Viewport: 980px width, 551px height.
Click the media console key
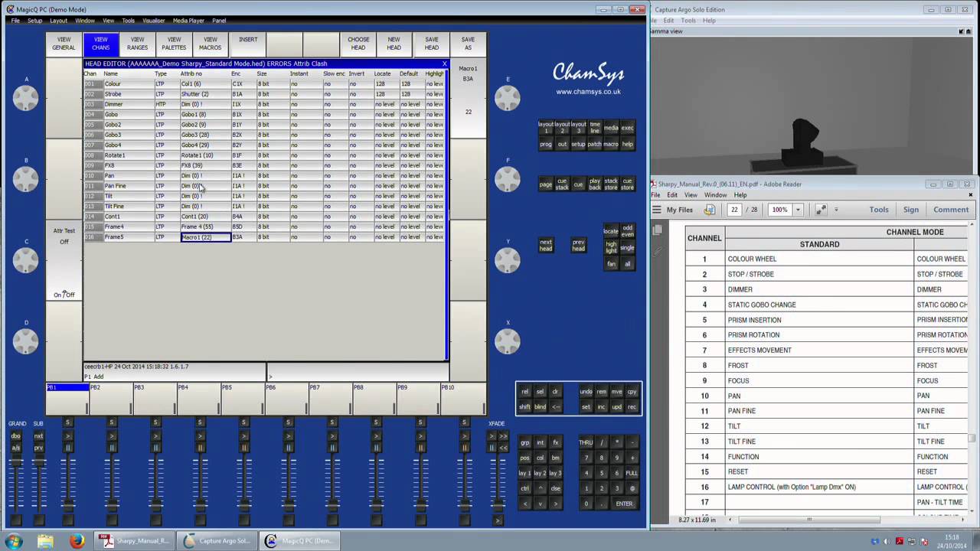[x=610, y=128]
